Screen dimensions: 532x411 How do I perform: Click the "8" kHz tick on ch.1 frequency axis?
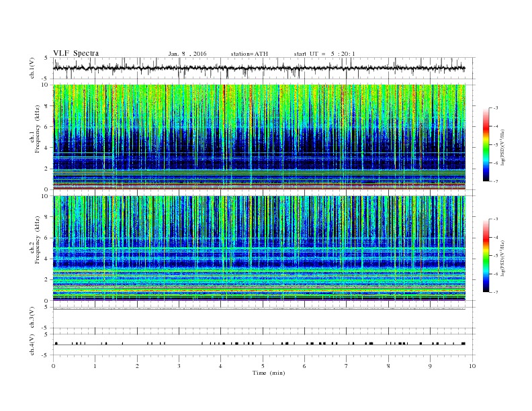(47, 106)
